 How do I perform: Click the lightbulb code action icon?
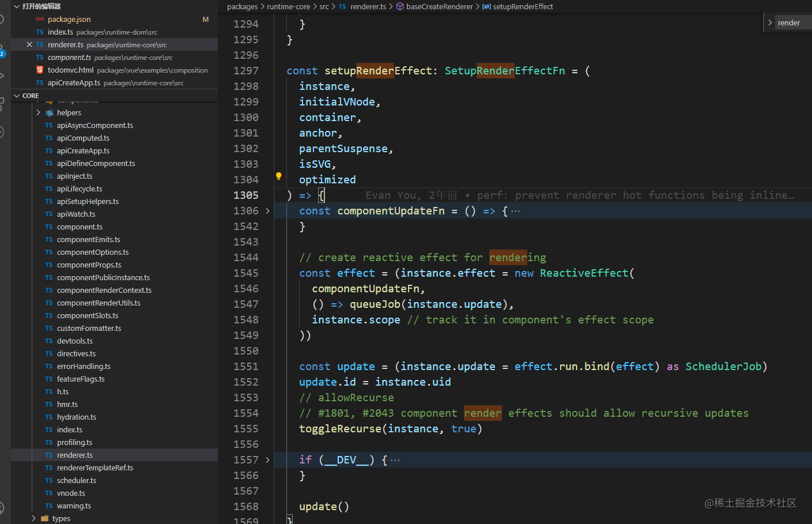tap(278, 176)
